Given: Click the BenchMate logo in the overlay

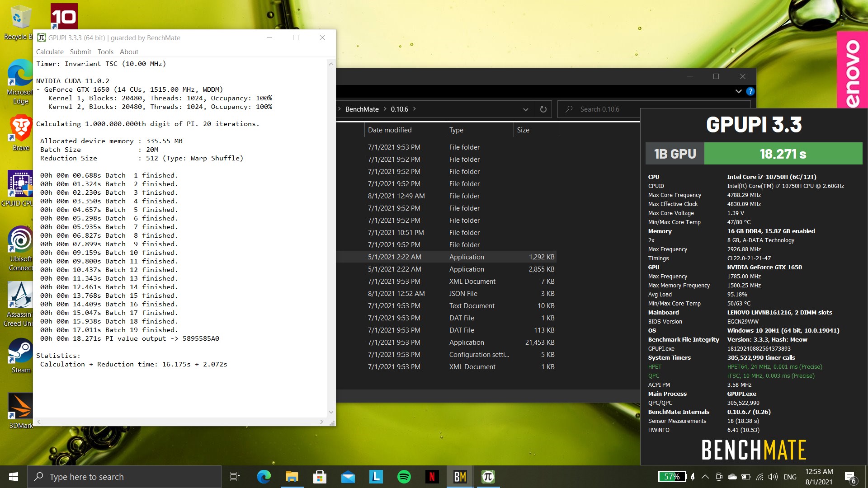Looking at the screenshot, I should coord(754,450).
